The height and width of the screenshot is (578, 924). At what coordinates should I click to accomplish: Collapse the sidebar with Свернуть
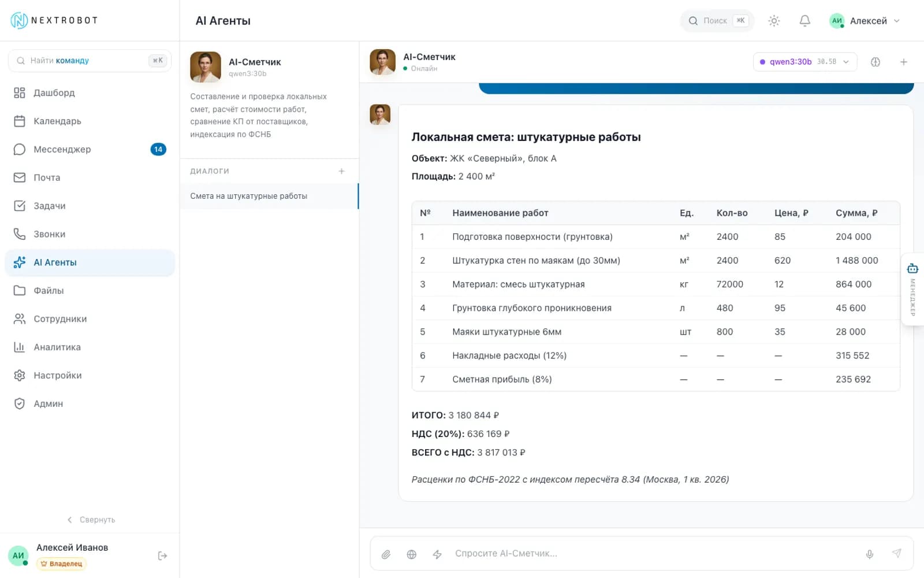coord(91,520)
